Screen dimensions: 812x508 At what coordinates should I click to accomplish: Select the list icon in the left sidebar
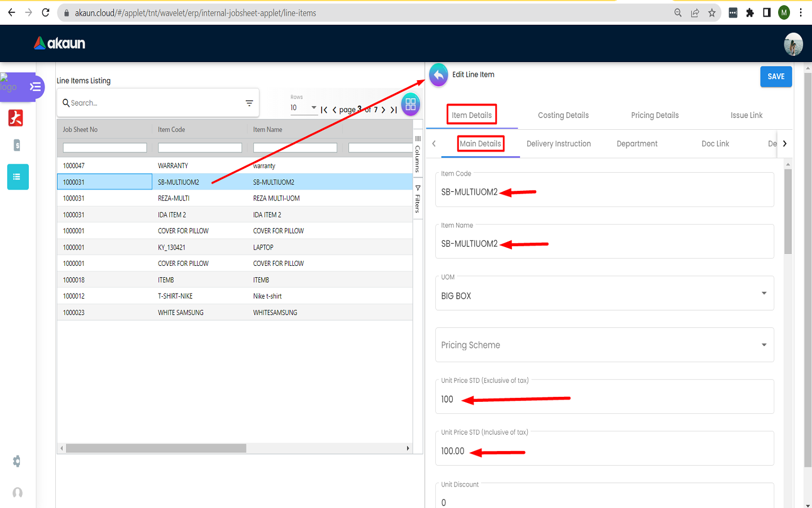pos(17,177)
